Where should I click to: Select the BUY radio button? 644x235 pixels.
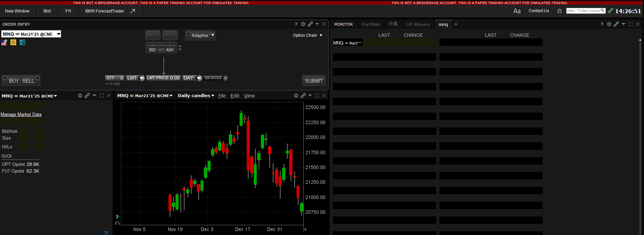(x=5, y=78)
